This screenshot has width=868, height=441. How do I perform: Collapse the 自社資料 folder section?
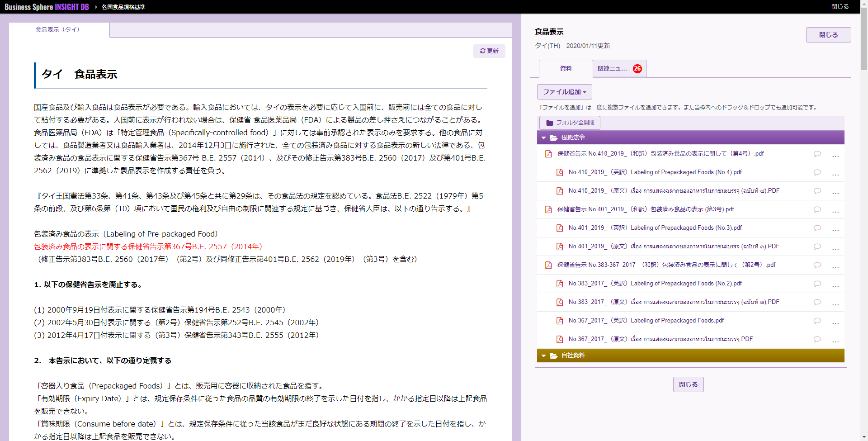pyautogui.click(x=544, y=356)
